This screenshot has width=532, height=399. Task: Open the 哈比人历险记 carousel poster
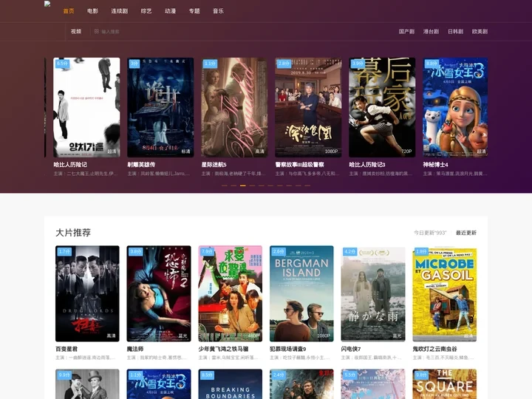point(86,107)
